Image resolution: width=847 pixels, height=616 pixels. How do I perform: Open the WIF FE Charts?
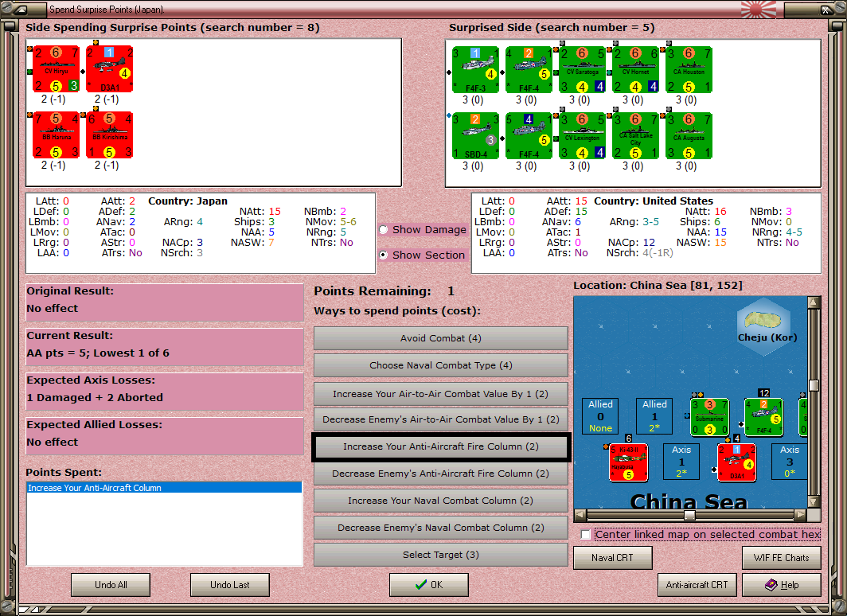[x=781, y=558]
